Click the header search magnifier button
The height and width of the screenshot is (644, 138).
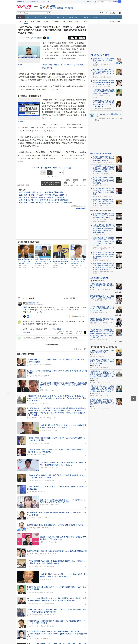pyautogui.click(x=120, y=2)
